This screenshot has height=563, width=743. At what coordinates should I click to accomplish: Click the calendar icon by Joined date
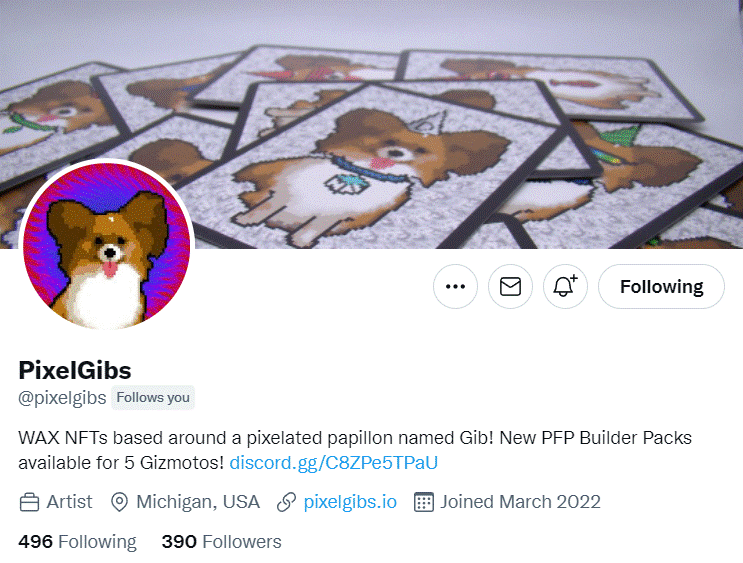click(424, 502)
